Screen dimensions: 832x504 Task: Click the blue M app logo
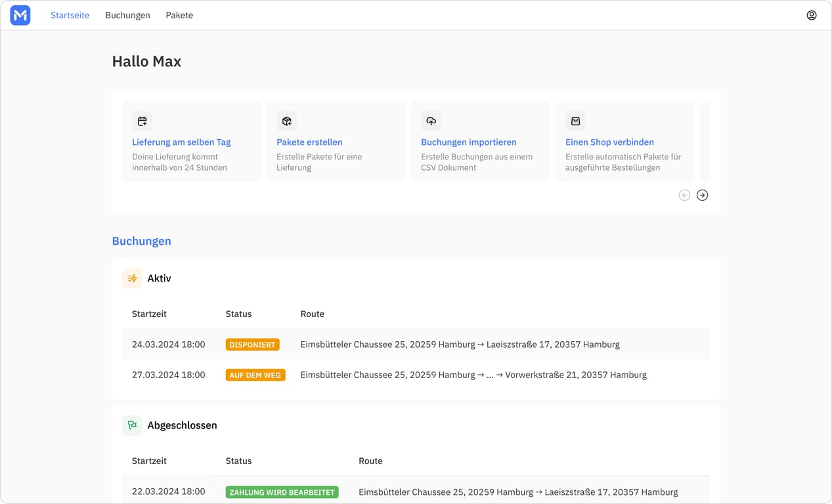20,15
